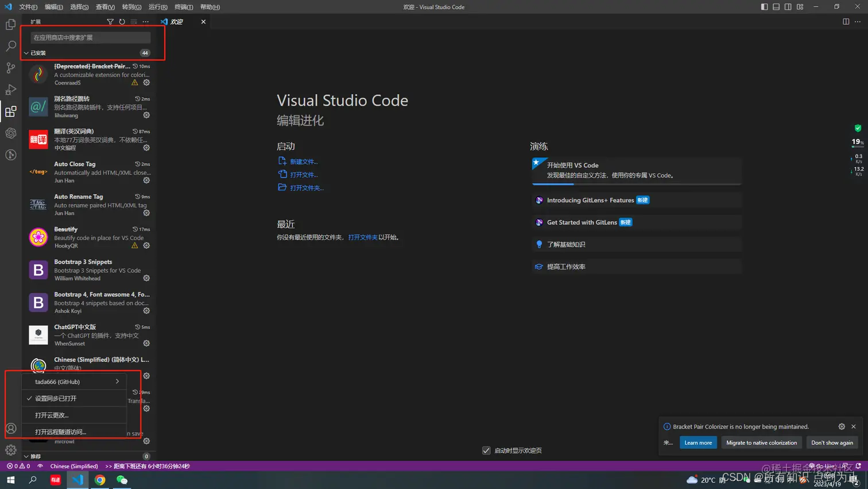Open Windows Start menu
868x489 pixels.
[x=10, y=480]
